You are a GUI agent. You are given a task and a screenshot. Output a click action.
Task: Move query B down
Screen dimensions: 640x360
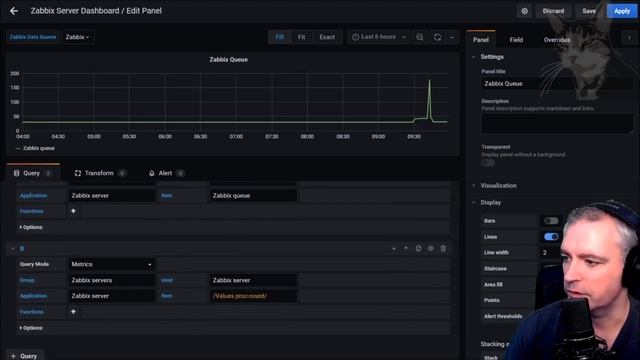(x=394, y=248)
